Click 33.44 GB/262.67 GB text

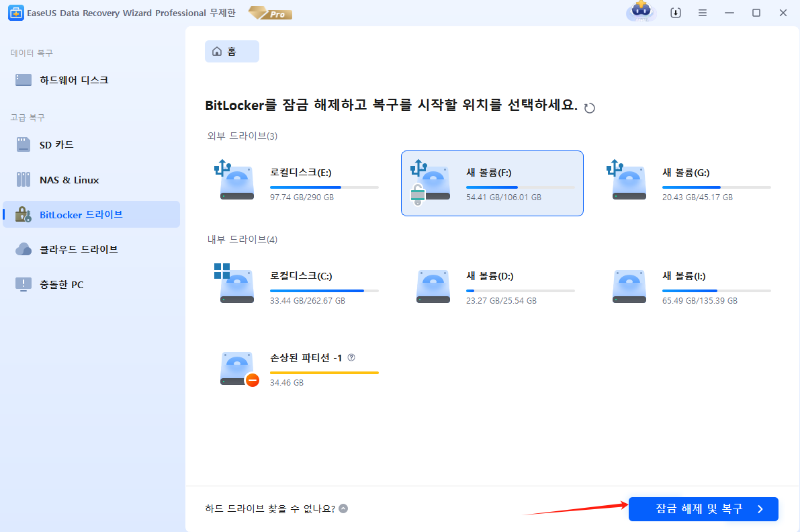pyautogui.click(x=308, y=301)
